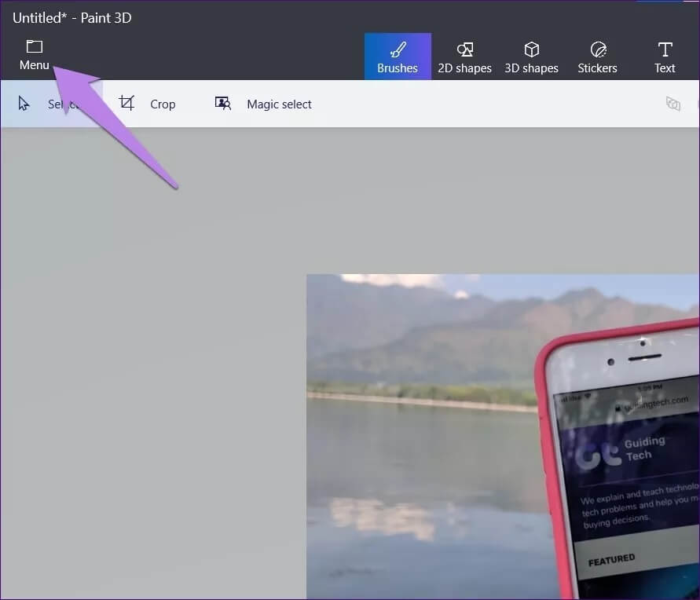Open the Stickers tab
700x600 pixels.
coord(597,57)
